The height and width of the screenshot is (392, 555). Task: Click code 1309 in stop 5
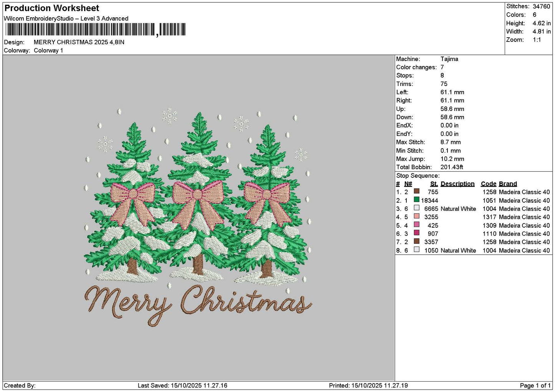pyautogui.click(x=489, y=225)
